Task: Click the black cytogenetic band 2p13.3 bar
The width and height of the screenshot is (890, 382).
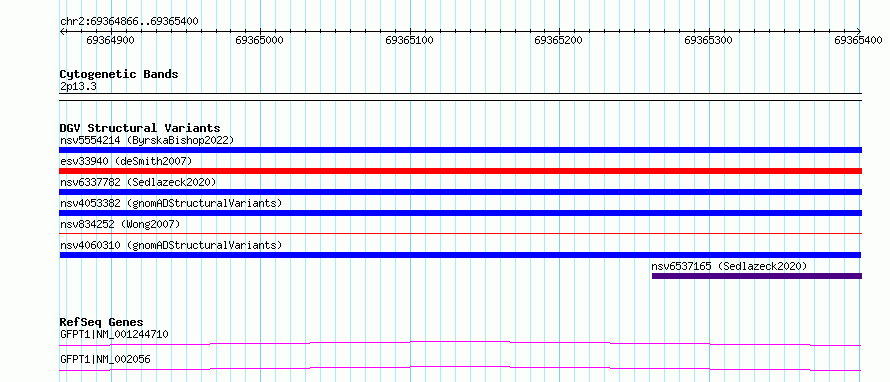Action: coord(460,96)
